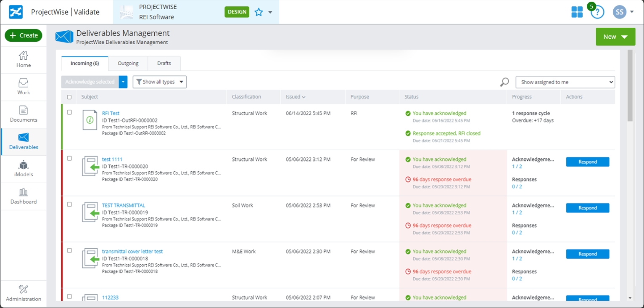Image resolution: width=644 pixels, height=308 pixels.
Task: Click the Acknowledge selected button
Action: 90,82
